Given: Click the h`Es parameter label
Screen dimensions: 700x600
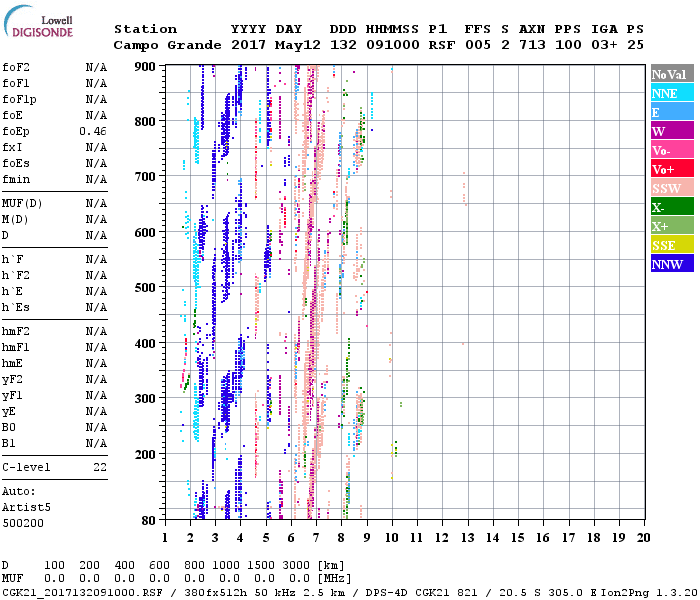Looking at the screenshot, I should tap(16, 308).
